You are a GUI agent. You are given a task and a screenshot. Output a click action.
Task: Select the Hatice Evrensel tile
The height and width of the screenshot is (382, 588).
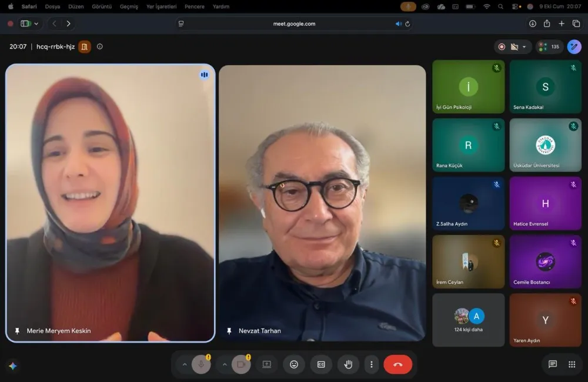pos(545,203)
